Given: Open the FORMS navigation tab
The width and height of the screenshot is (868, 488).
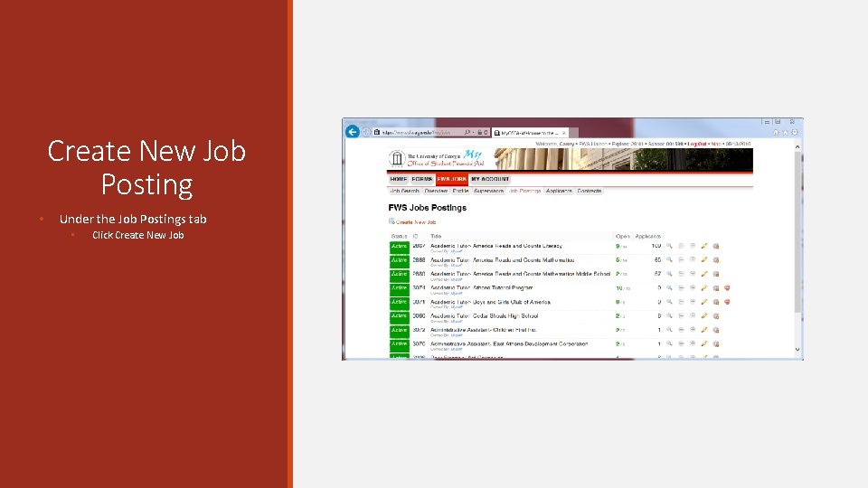Looking at the screenshot, I should (422, 179).
